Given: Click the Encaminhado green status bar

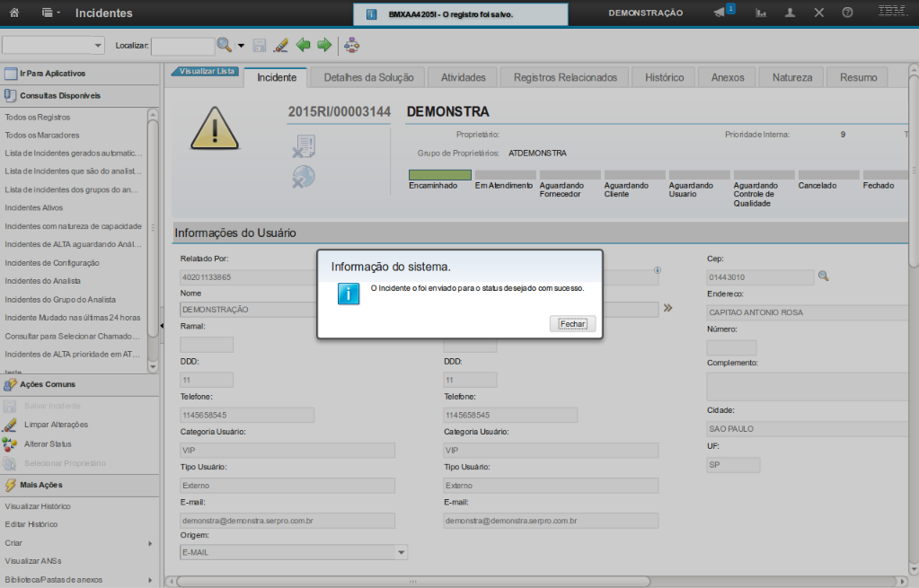Looking at the screenshot, I should pos(439,175).
